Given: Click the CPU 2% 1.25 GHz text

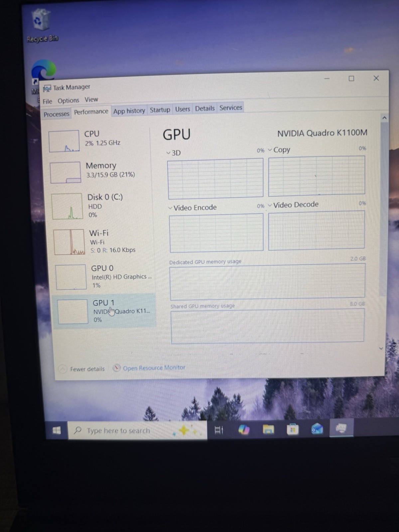Looking at the screenshot, I should pos(102,143).
